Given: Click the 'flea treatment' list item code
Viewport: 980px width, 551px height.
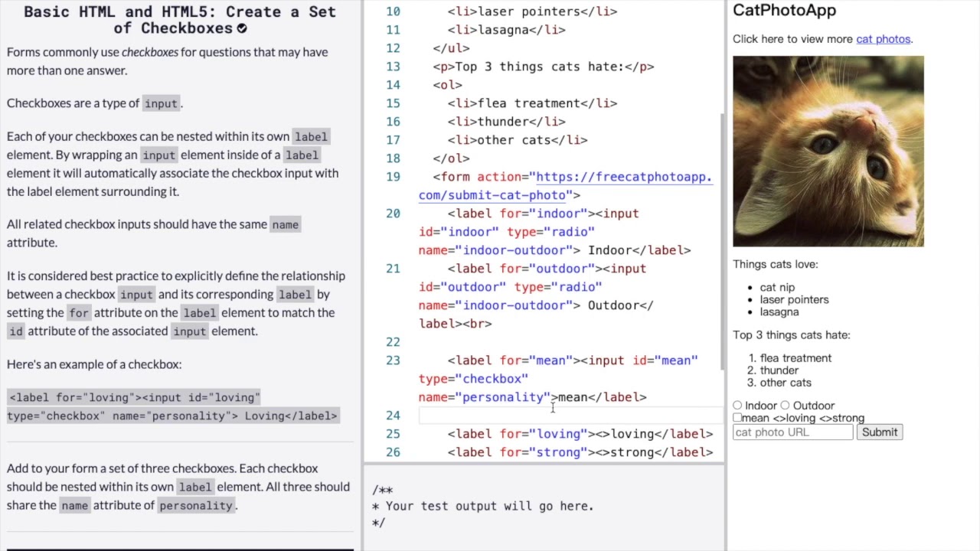Looking at the screenshot, I should [x=532, y=103].
